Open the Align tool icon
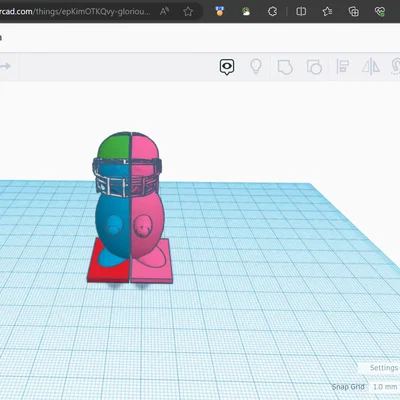The width and height of the screenshot is (400, 400). click(342, 66)
